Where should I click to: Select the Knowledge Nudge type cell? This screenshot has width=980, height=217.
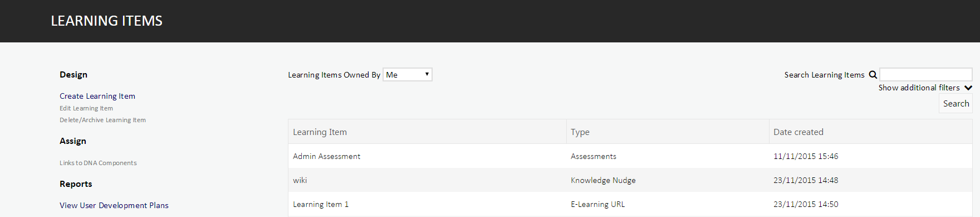point(603,180)
